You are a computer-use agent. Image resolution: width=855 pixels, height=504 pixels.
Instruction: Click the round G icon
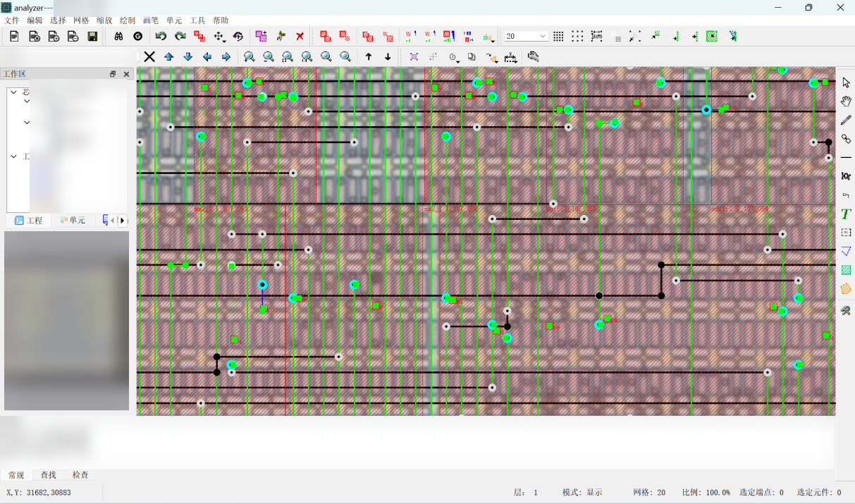coord(137,36)
